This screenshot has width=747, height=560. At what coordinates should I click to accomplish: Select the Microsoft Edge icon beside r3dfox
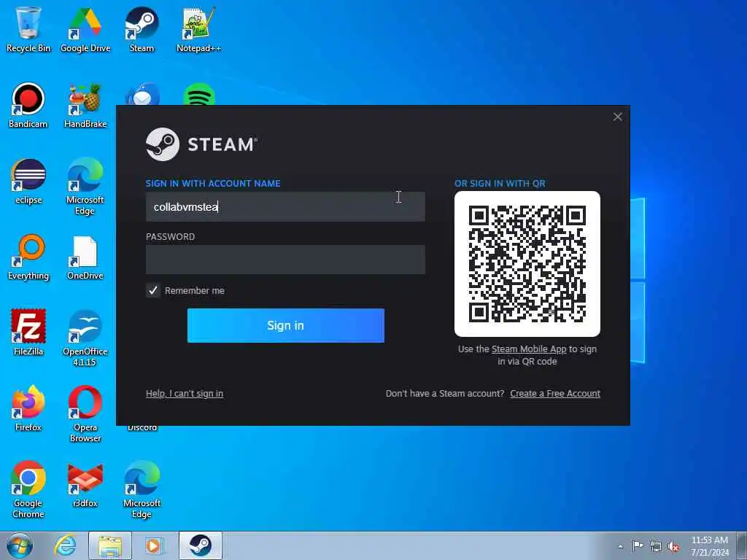pyautogui.click(x=142, y=489)
